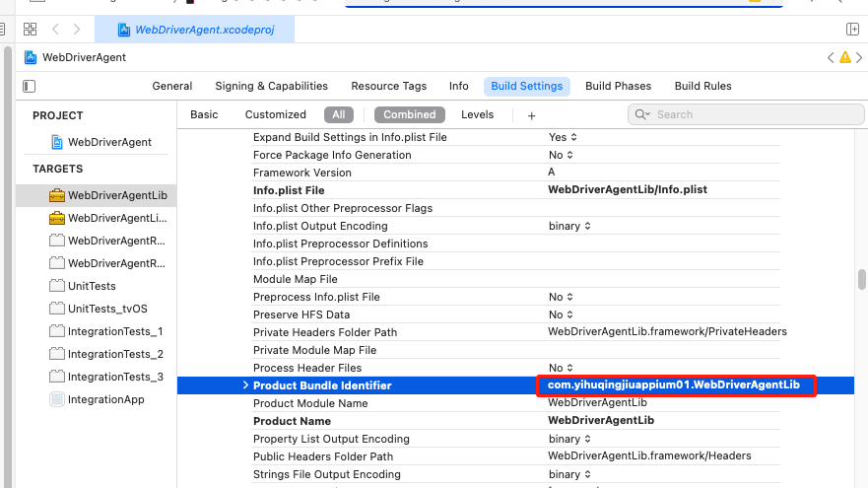Click the yellow warning issue icon
This screenshot has width=868, height=488.
click(x=844, y=57)
